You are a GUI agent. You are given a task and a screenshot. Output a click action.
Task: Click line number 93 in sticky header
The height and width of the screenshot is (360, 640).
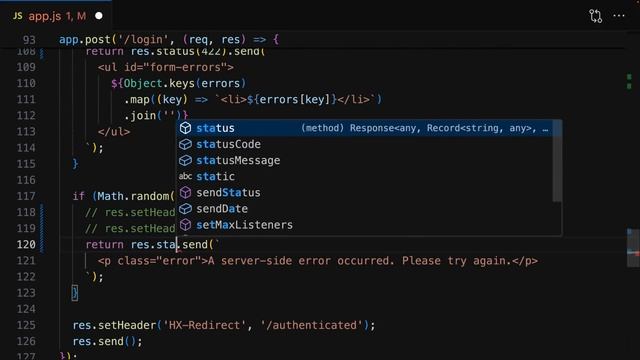click(29, 40)
